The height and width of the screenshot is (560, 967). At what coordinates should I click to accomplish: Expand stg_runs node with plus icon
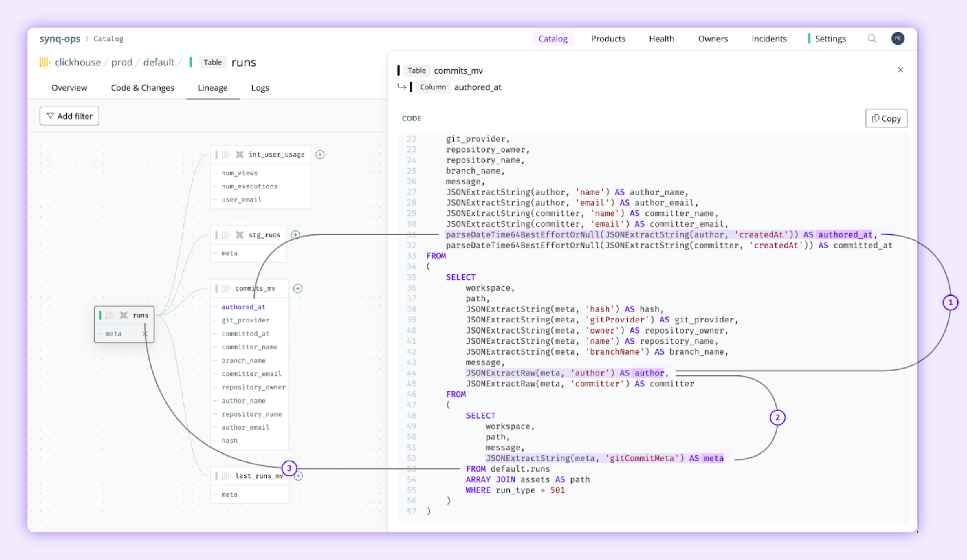pos(295,235)
